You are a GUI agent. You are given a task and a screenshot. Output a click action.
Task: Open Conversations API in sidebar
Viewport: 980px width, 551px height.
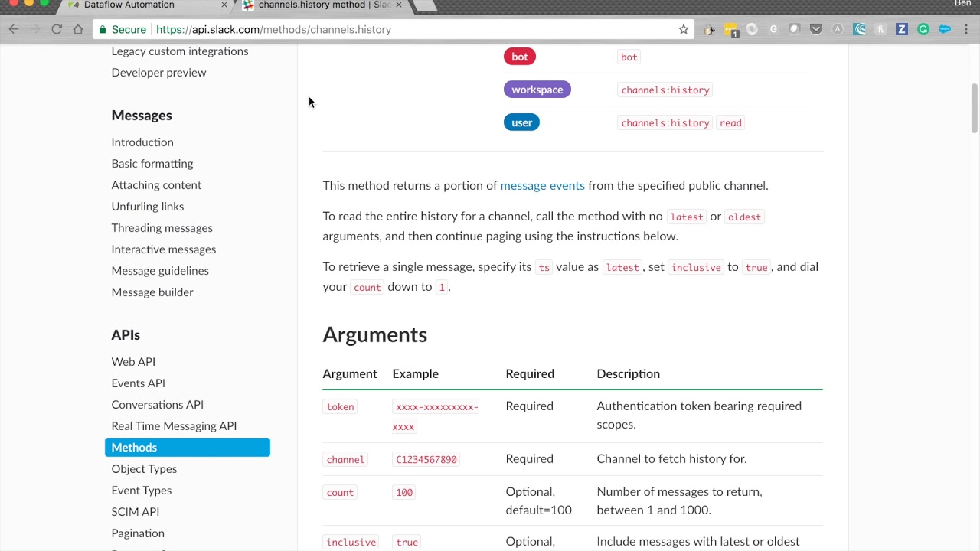[x=158, y=405]
